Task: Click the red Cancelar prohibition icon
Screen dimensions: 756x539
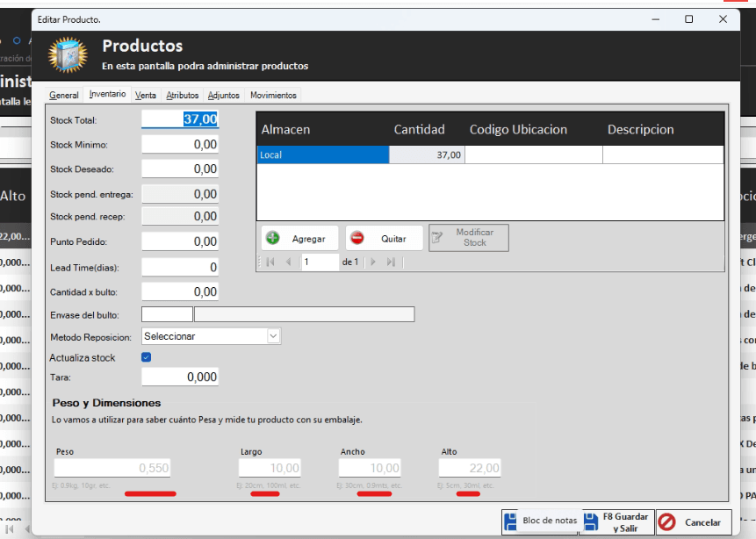Action: coord(667,522)
